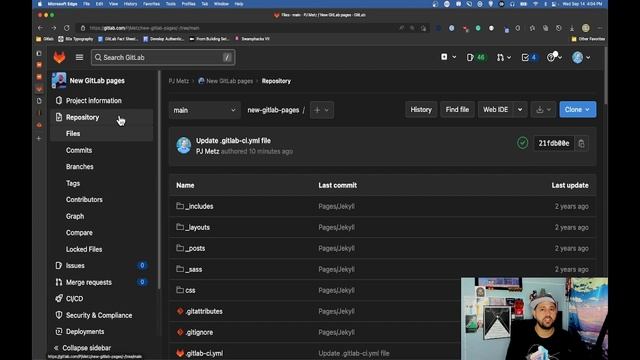Open the download source code dropdown
The width and height of the screenshot is (640, 360).
pyautogui.click(x=543, y=109)
